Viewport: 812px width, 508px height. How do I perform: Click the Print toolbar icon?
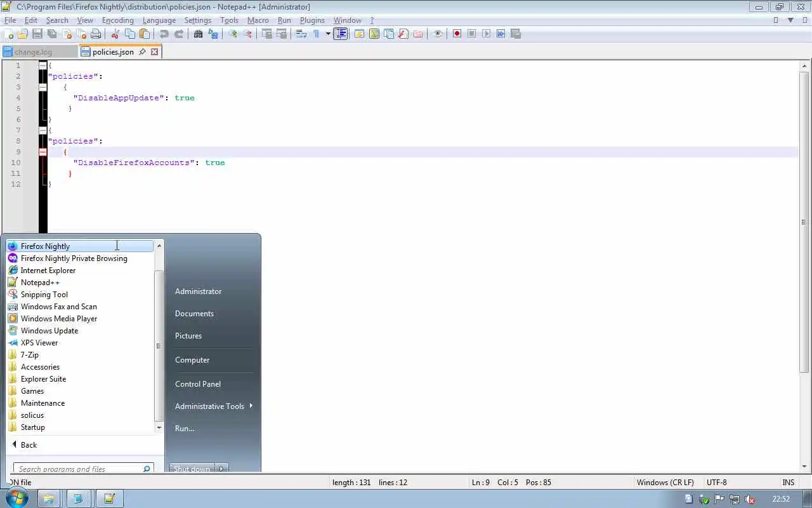[96, 34]
